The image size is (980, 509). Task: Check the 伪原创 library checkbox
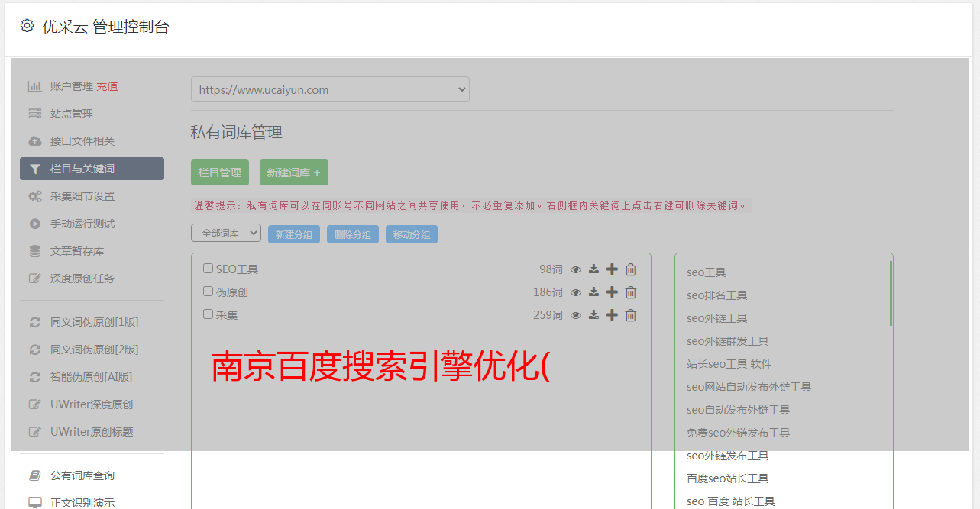click(x=208, y=292)
